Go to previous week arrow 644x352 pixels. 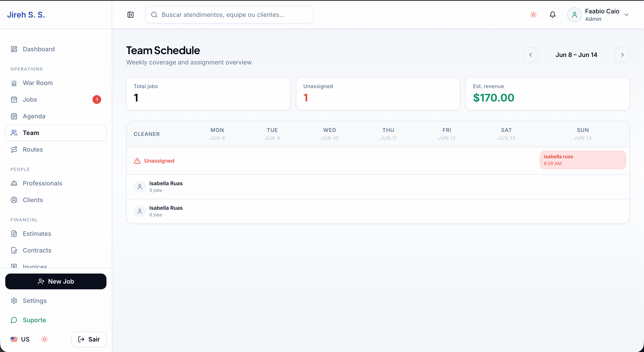[531, 55]
